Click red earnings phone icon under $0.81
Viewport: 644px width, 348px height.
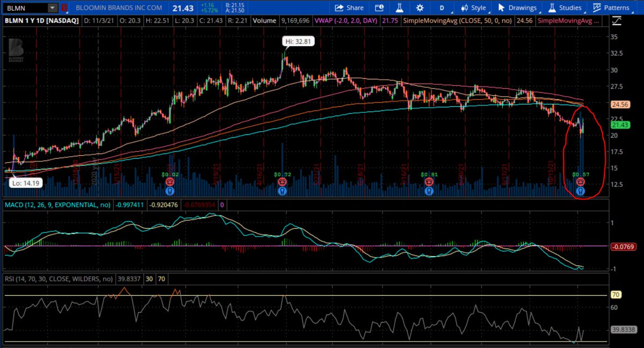tap(429, 182)
